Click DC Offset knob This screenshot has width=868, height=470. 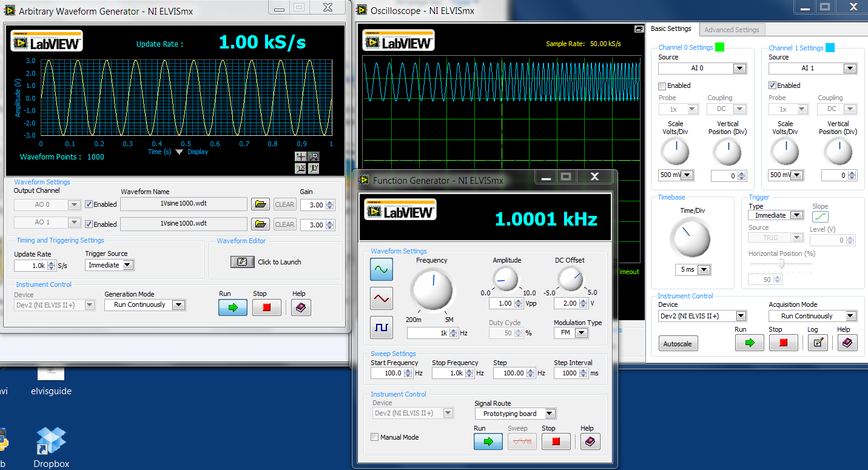pyautogui.click(x=570, y=280)
